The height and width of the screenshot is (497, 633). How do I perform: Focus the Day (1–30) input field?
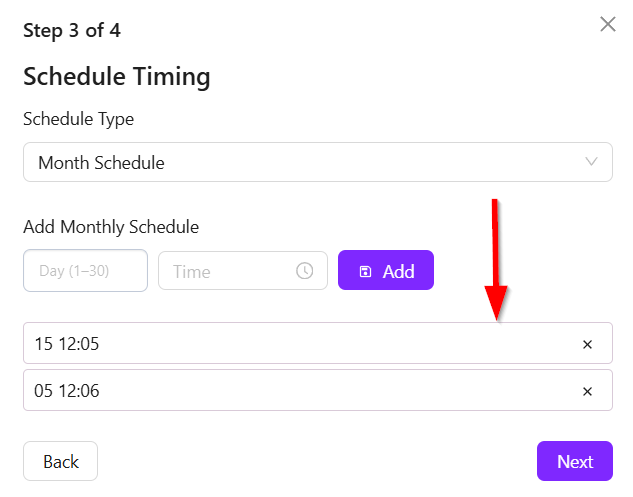pyautogui.click(x=85, y=270)
